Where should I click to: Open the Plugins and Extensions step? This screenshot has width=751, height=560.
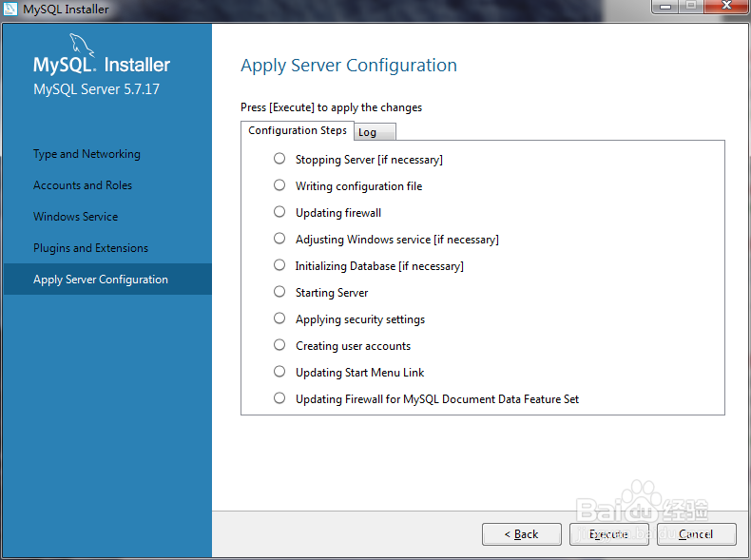click(x=90, y=248)
